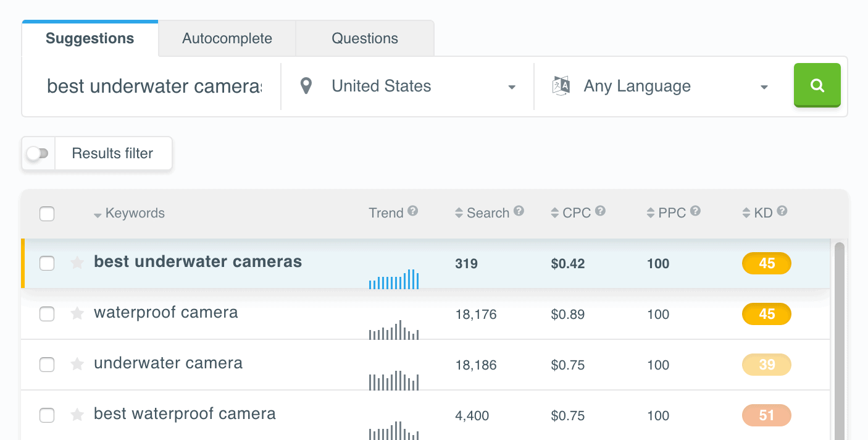
Task: Click the orange KD 45 badge
Action: [766, 263]
